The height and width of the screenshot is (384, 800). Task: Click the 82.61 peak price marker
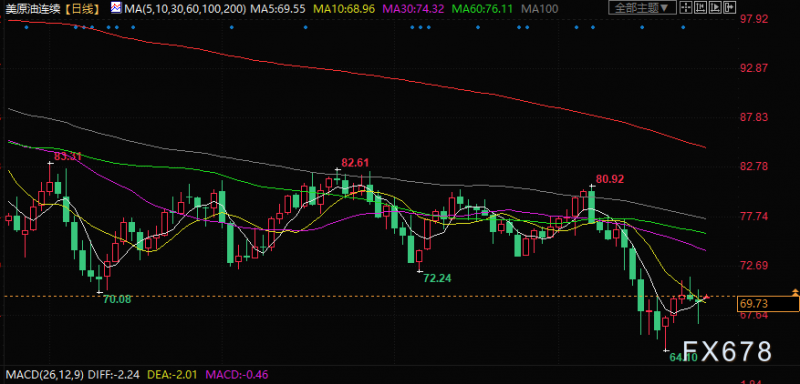click(x=355, y=163)
